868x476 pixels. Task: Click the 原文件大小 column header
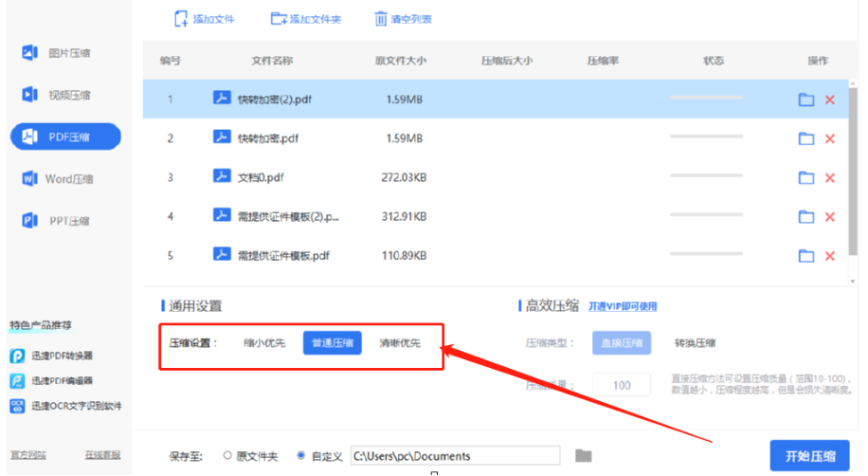(401, 61)
